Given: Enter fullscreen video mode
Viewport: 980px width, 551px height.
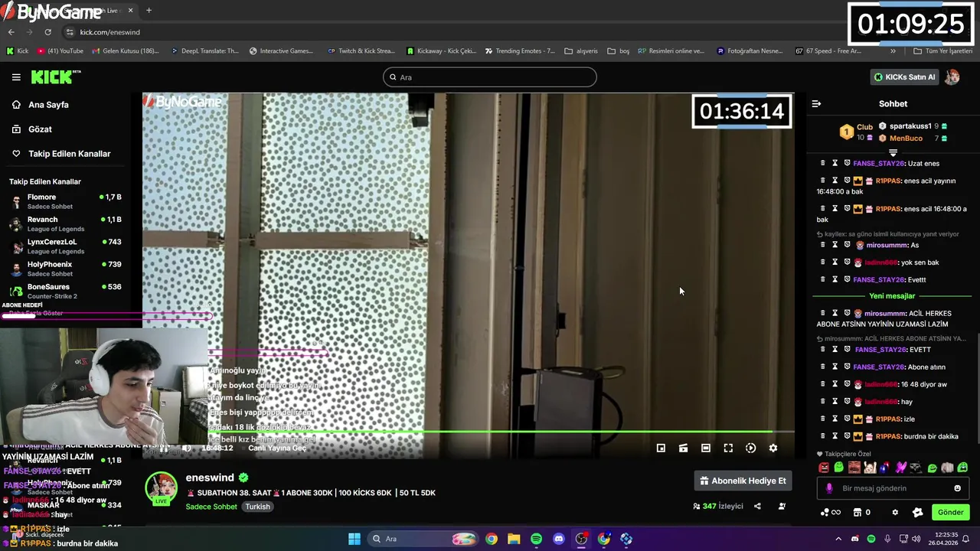Looking at the screenshot, I should (x=728, y=448).
